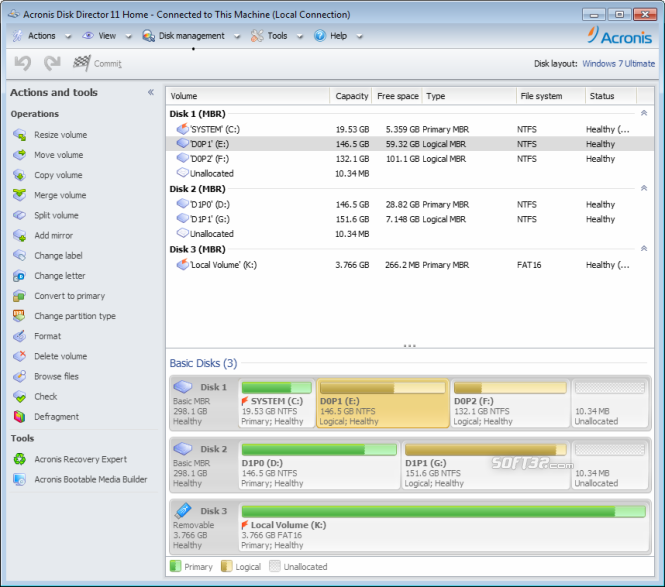The width and height of the screenshot is (665, 587).
Task: Open the Disk management dropdown arrow
Action: coord(237,36)
